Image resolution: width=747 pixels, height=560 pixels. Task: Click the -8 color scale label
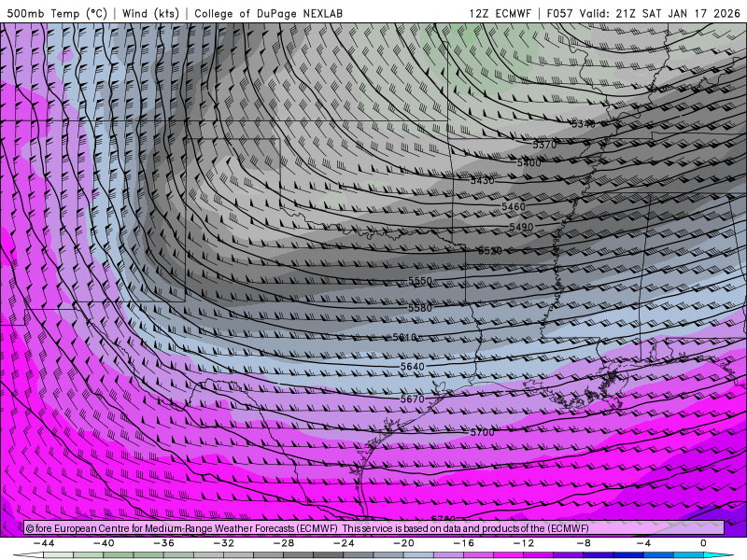coord(584,543)
